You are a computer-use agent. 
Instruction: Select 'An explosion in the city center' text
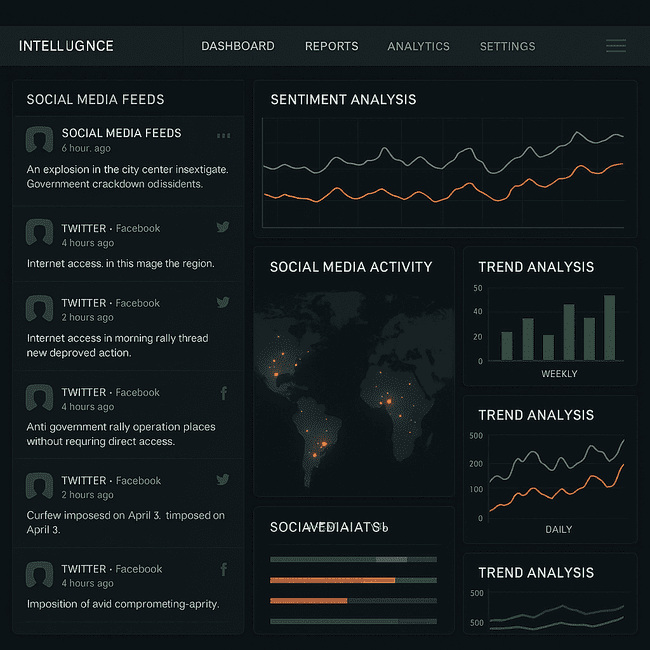[99, 170]
